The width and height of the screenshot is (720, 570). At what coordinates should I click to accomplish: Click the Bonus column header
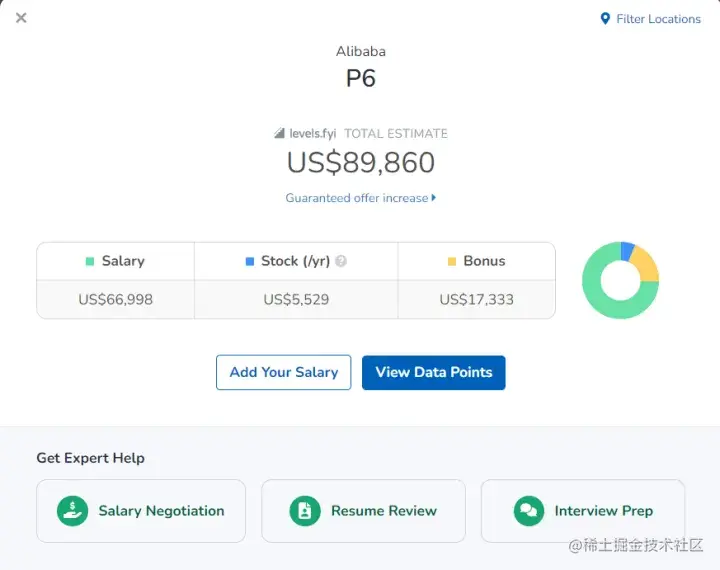(477, 261)
